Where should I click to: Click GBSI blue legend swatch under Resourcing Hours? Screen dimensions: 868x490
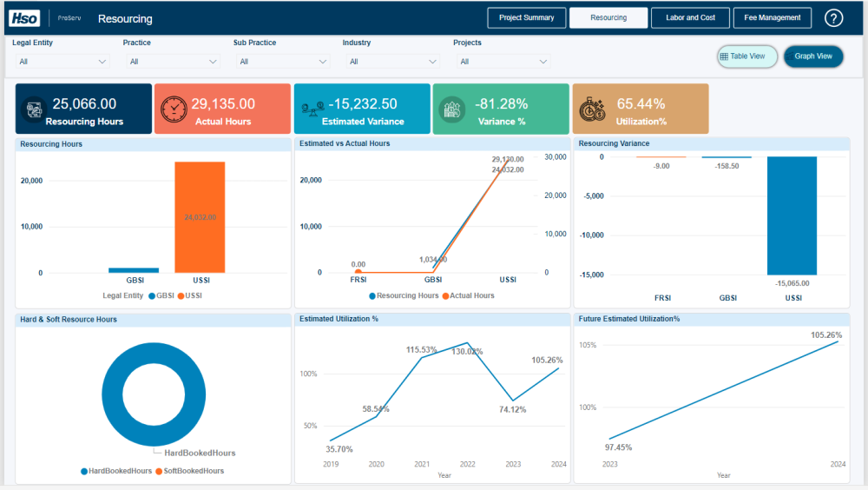point(152,296)
